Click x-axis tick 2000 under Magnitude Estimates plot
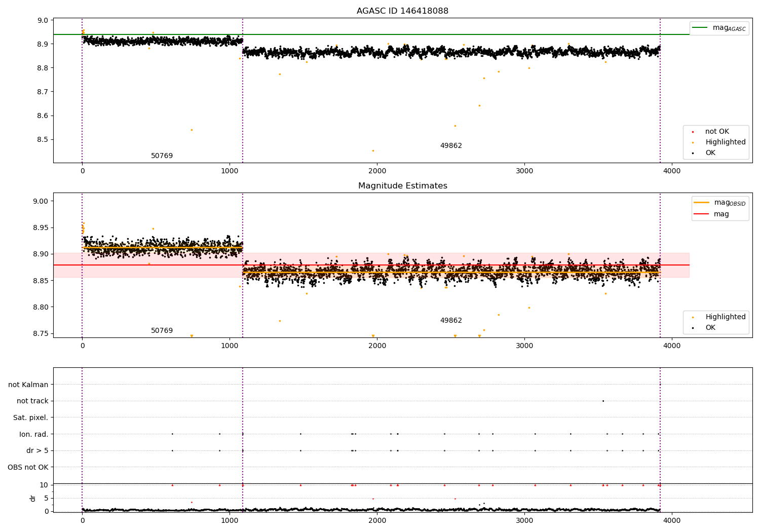Viewport: 760px width, 532px height. [x=377, y=346]
